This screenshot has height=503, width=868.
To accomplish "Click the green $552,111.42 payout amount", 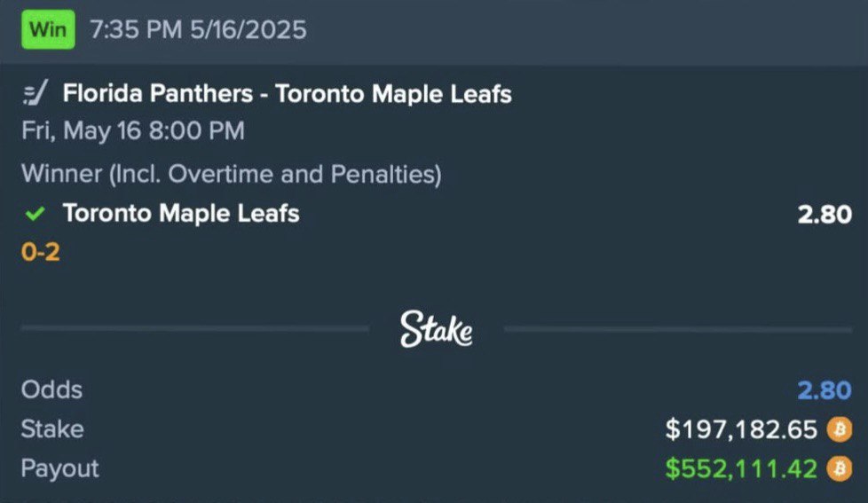I will tap(741, 468).
